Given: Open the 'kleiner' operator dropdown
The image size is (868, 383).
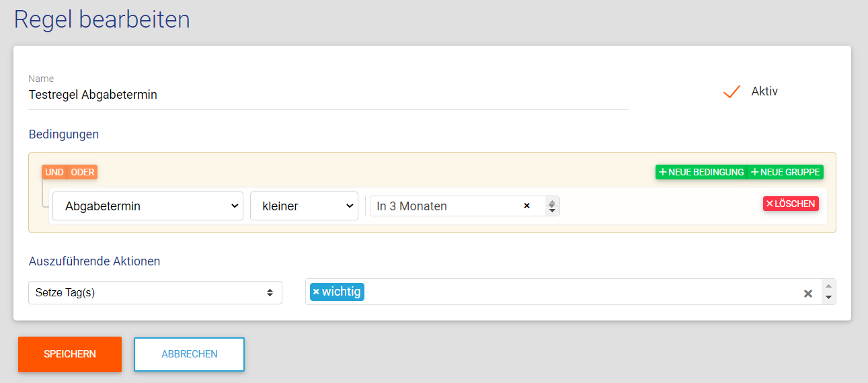Looking at the screenshot, I should point(304,206).
